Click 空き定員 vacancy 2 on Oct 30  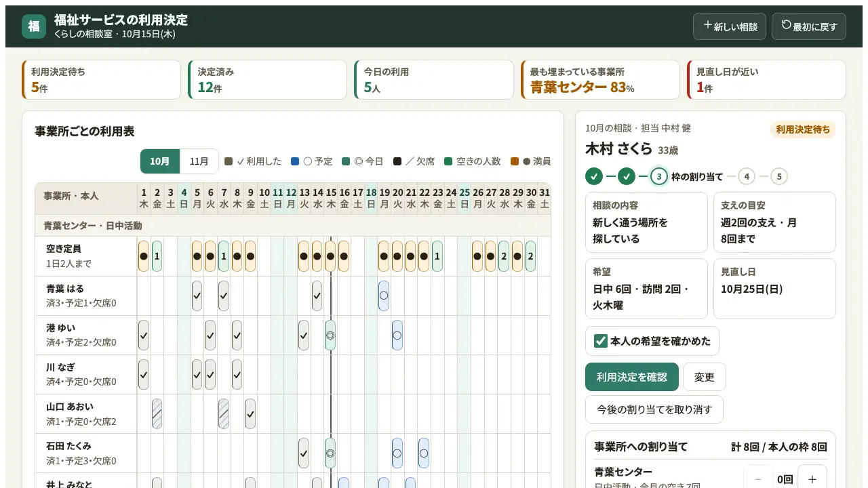(x=530, y=256)
